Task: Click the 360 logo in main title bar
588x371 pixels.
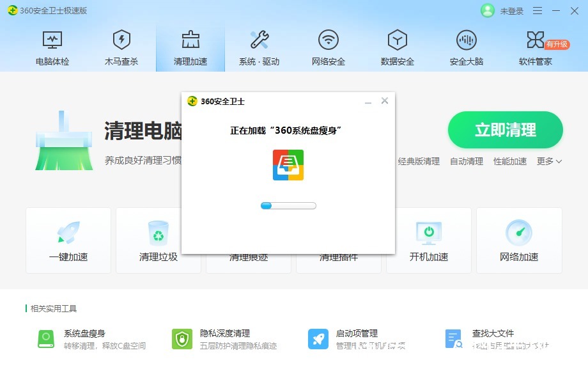Action: pyautogui.click(x=12, y=10)
